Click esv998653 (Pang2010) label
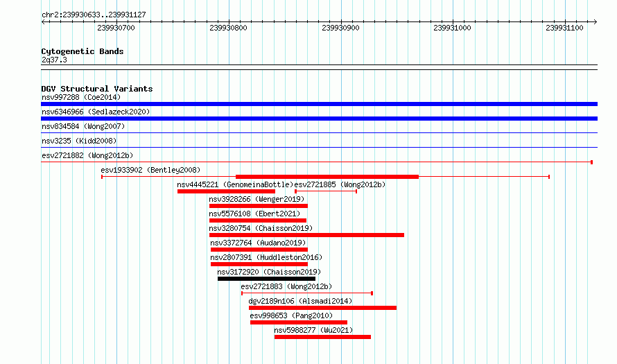617x364 pixels. [291, 315]
